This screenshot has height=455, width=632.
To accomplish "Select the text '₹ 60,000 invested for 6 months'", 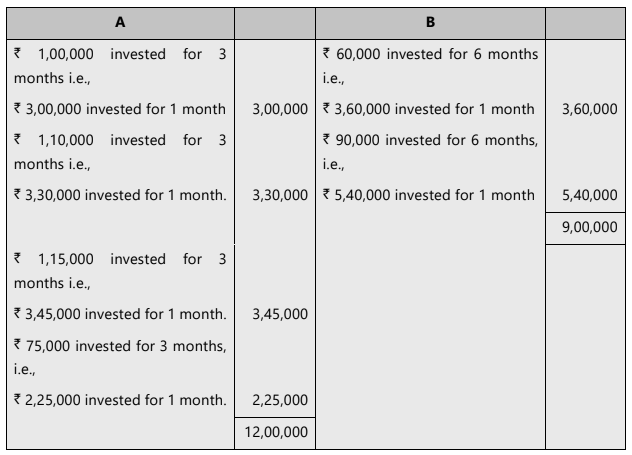I will click(430, 54).
